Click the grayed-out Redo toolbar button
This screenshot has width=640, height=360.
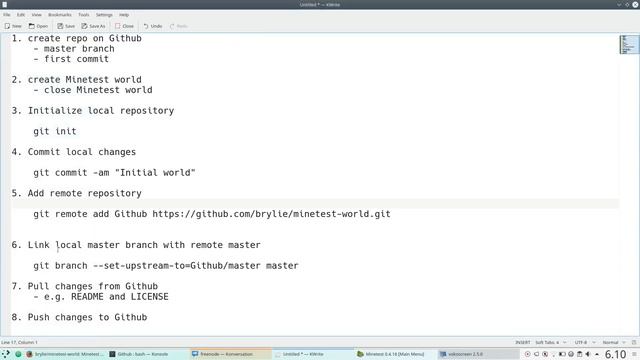179,26
